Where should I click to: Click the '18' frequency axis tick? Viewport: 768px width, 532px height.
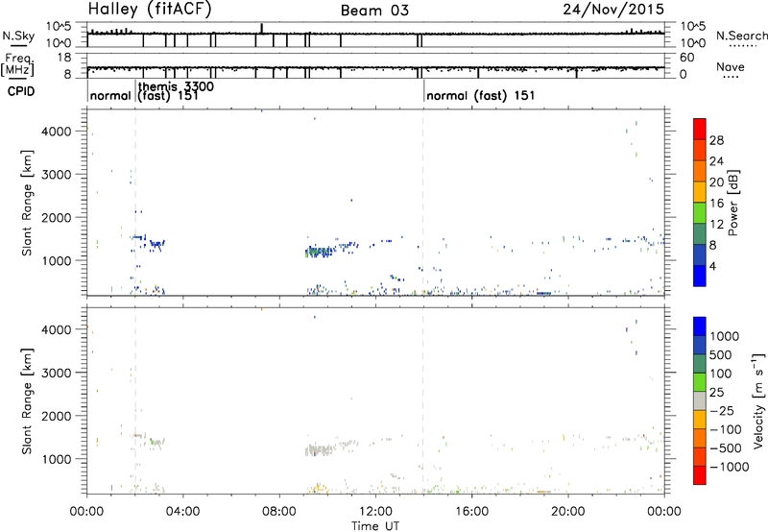point(64,58)
